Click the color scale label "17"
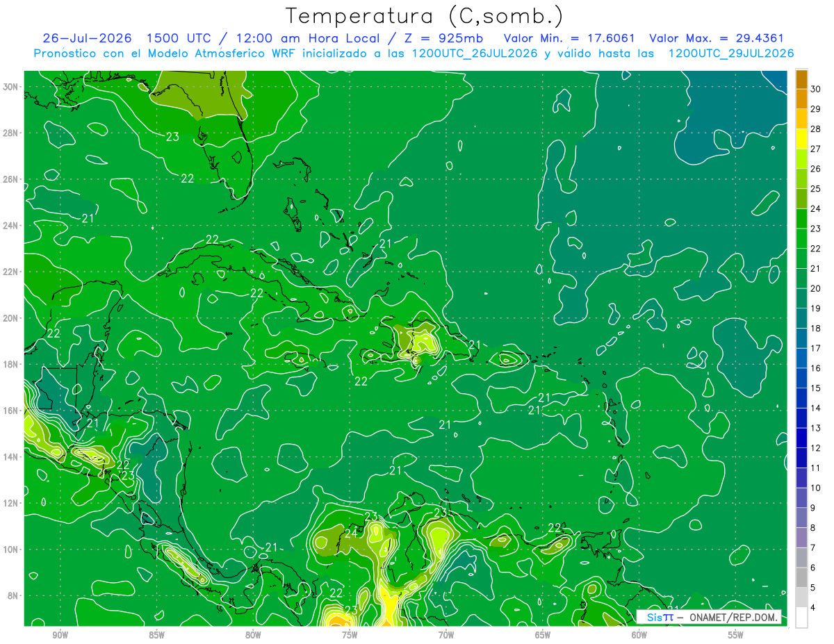Screen dimensions: 834x644 pyautogui.click(x=816, y=348)
